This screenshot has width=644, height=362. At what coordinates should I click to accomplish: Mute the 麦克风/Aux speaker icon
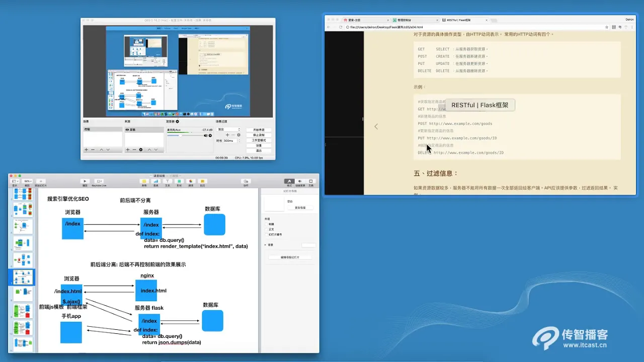pyautogui.click(x=205, y=135)
